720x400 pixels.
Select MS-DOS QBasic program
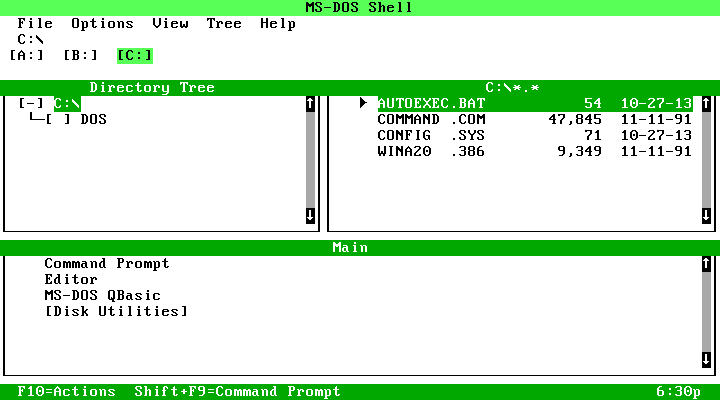tap(102, 295)
